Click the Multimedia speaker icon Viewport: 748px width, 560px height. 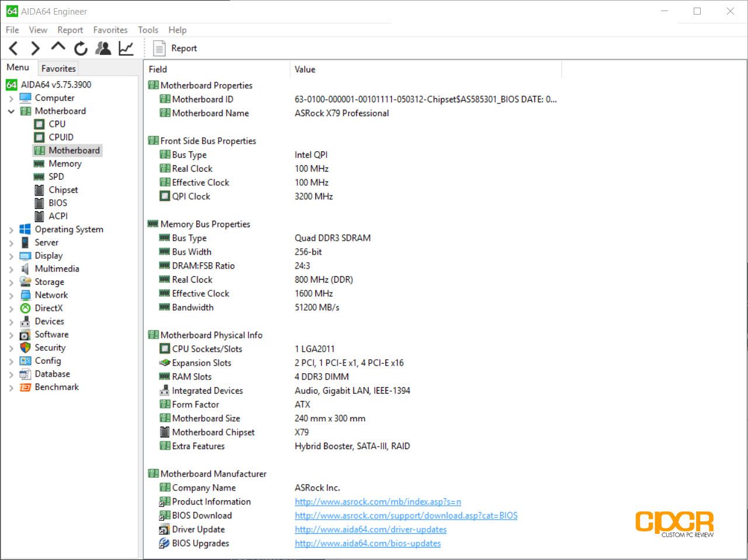click(x=25, y=269)
